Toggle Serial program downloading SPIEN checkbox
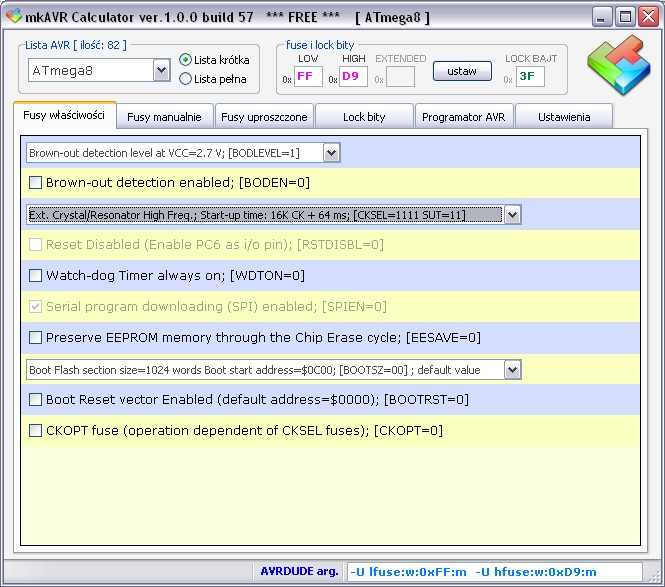Image resolution: width=665 pixels, height=587 pixels. pyautogui.click(x=35, y=307)
